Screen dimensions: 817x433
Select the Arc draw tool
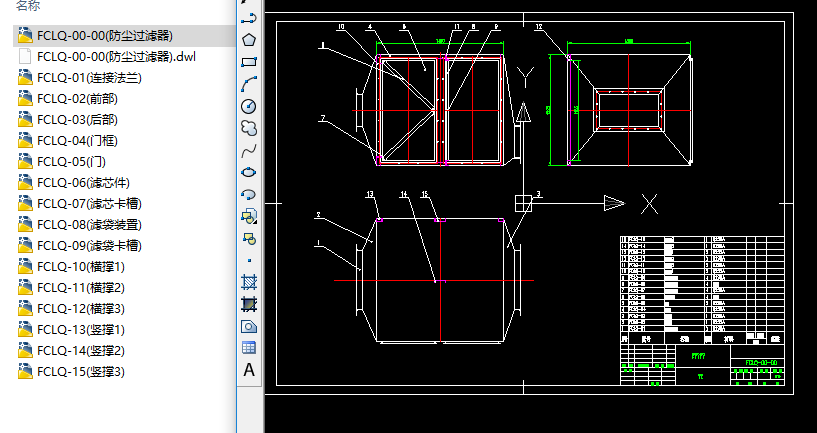coord(249,84)
